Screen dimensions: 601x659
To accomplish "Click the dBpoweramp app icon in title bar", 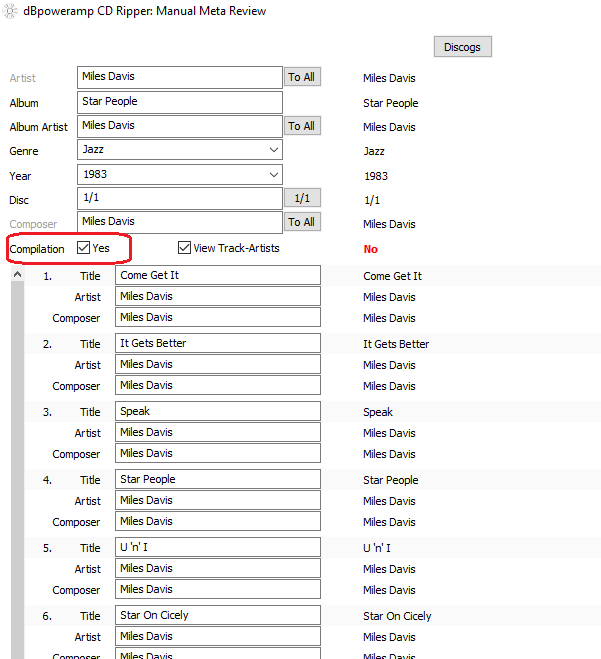I will pyautogui.click(x=11, y=11).
